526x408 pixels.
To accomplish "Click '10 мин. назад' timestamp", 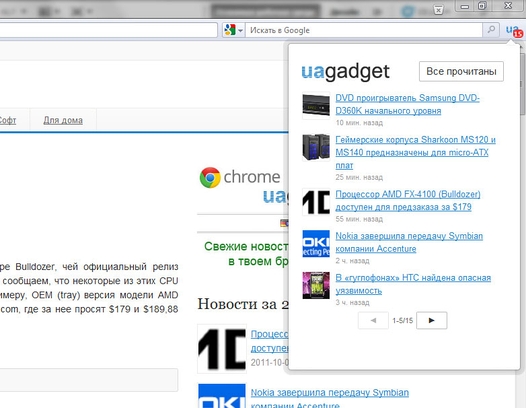I will point(359,123).
